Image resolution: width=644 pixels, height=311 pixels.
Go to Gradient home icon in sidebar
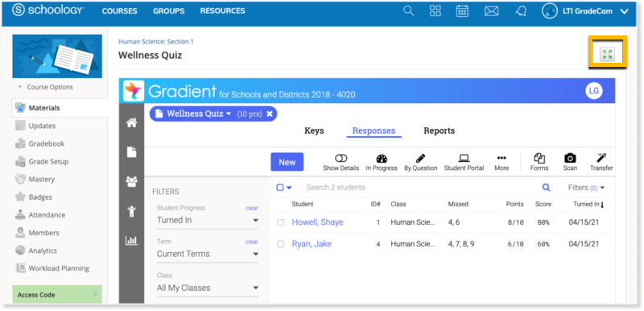[131, 122]
